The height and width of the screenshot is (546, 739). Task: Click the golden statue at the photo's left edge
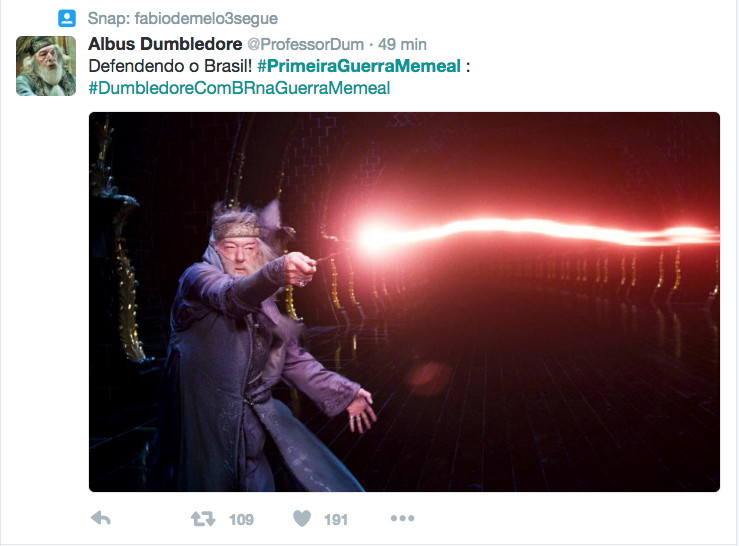tap(122, 264)
